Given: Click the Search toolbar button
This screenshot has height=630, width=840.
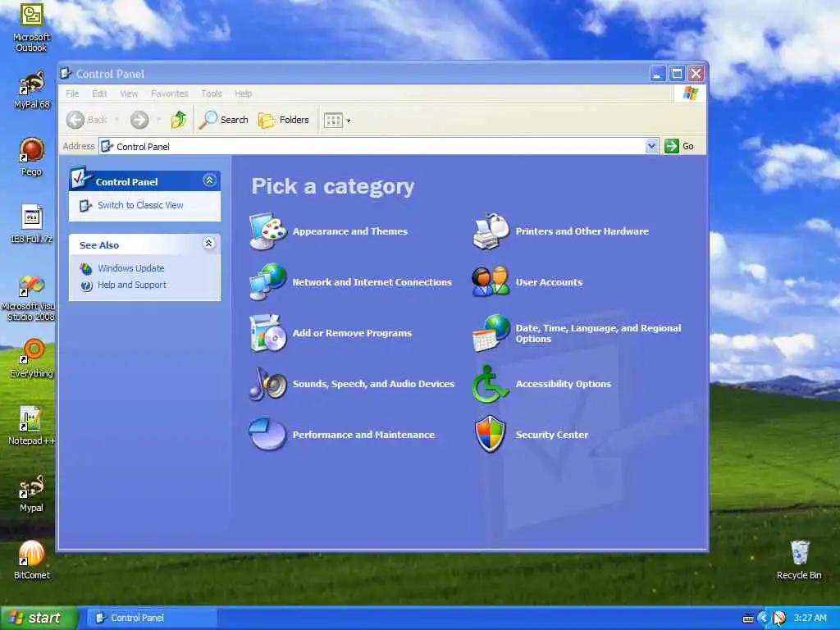Looking at the screenshot, I should pyautogui.click(x=223, y=120).
